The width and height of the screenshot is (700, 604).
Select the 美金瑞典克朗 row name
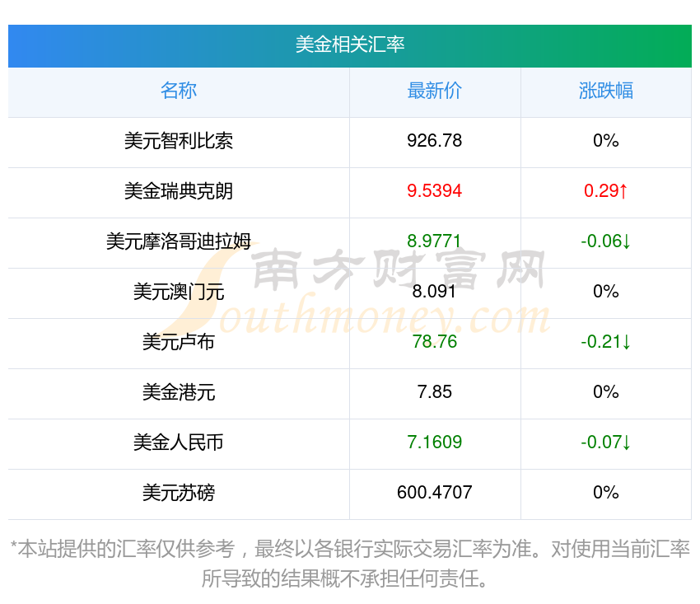point(179,191)
